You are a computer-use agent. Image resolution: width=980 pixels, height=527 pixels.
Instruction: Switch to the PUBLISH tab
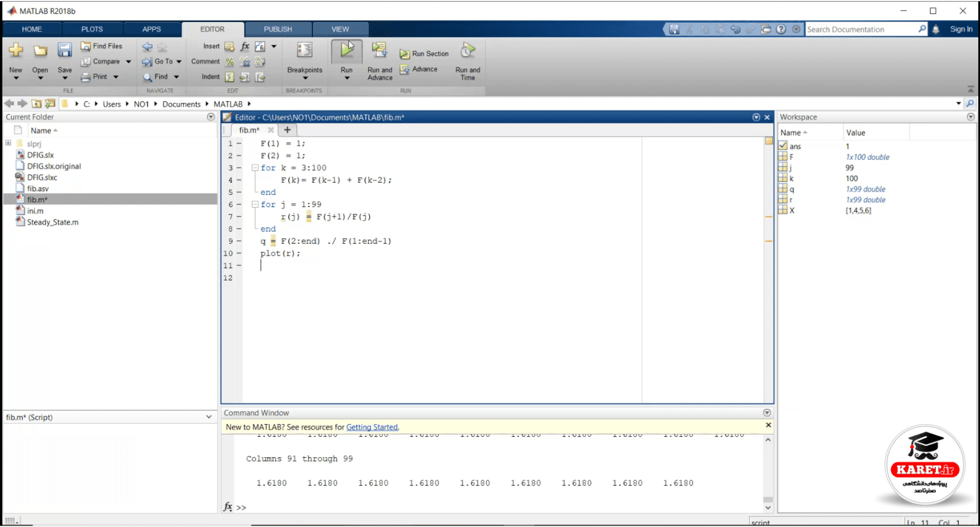point(278,29)
